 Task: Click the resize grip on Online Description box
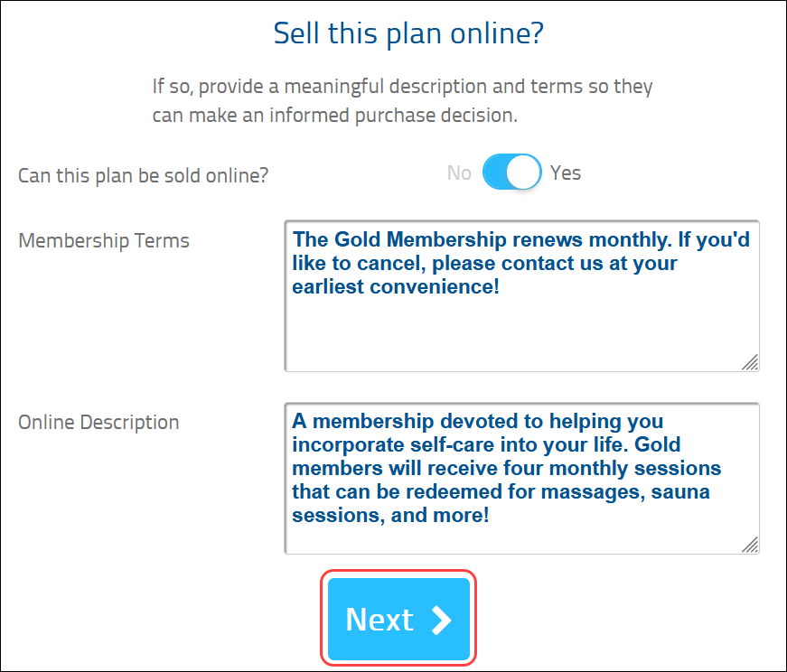tap(750, 544)
